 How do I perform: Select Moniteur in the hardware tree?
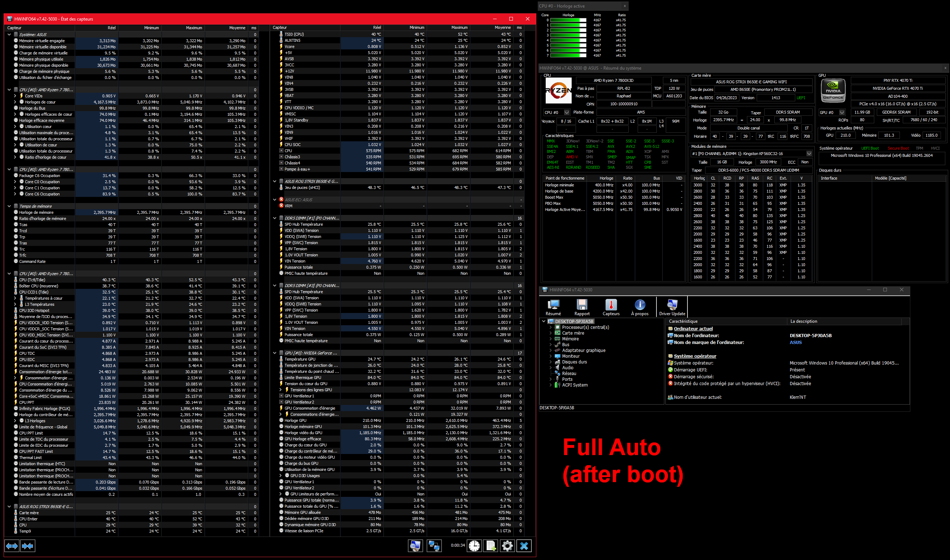[571, 356]
